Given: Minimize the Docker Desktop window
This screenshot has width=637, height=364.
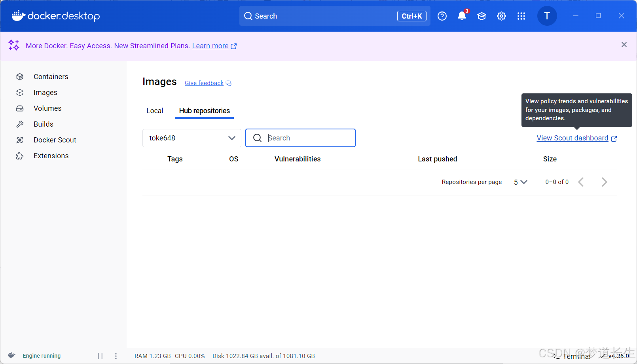Looking at the screenshot, I should [576, 16].
